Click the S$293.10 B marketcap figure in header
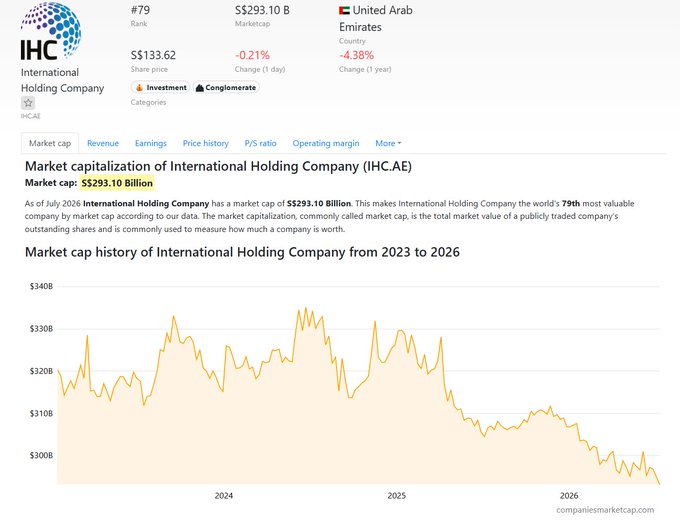 point(262,10)
